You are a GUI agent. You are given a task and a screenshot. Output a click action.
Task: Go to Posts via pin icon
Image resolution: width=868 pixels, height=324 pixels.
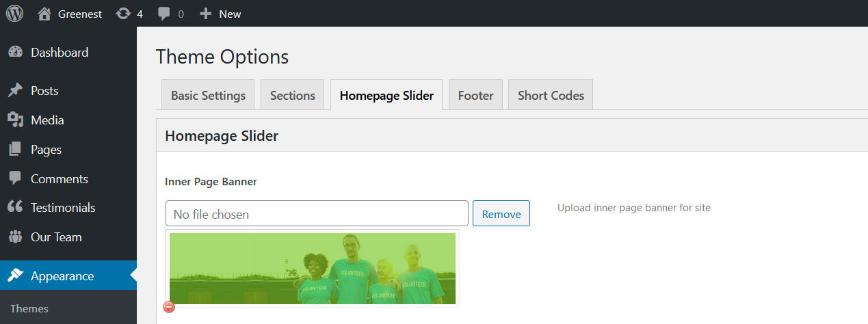[15, 91]
